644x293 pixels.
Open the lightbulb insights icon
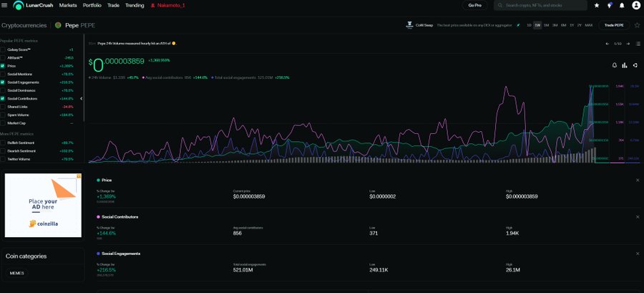pos(610,5)
